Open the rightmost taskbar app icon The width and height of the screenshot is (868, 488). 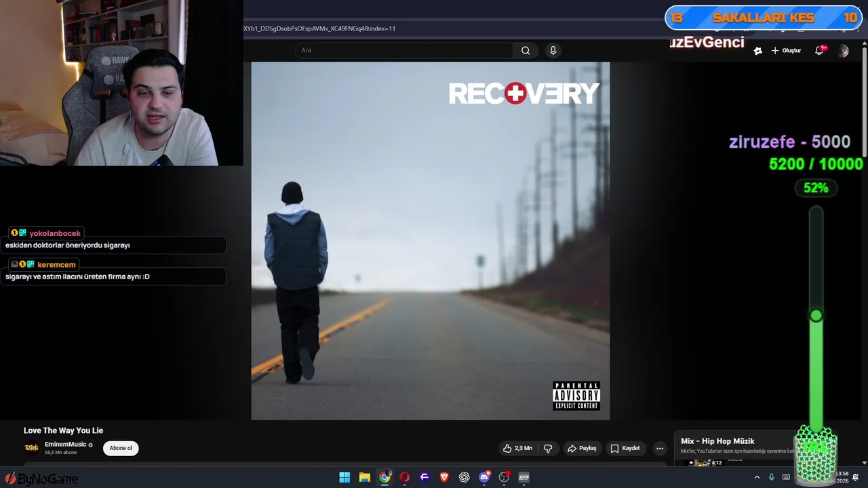(524, 477)
